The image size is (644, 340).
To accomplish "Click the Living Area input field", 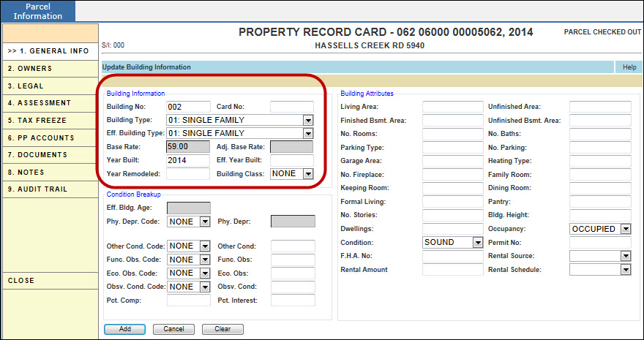I will [x=452, y=107].
